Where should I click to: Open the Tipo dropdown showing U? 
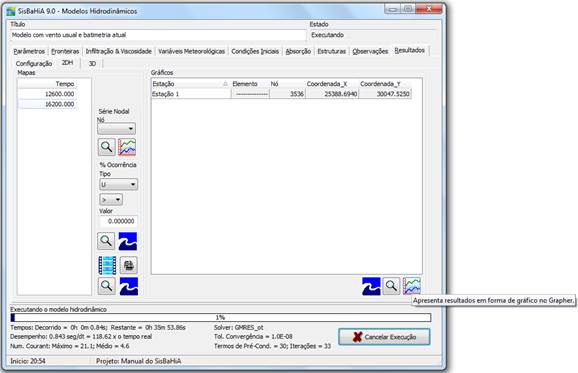tap(118, 184)
